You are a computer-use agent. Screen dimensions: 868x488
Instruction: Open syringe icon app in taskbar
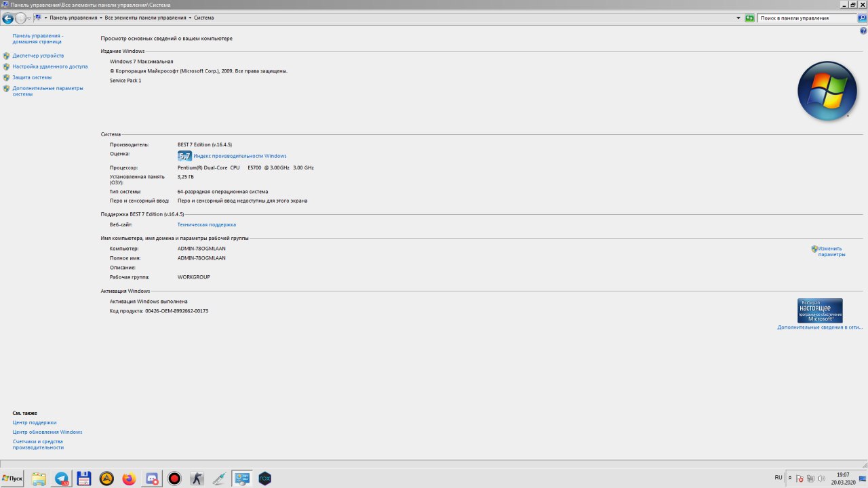(219, 479)
